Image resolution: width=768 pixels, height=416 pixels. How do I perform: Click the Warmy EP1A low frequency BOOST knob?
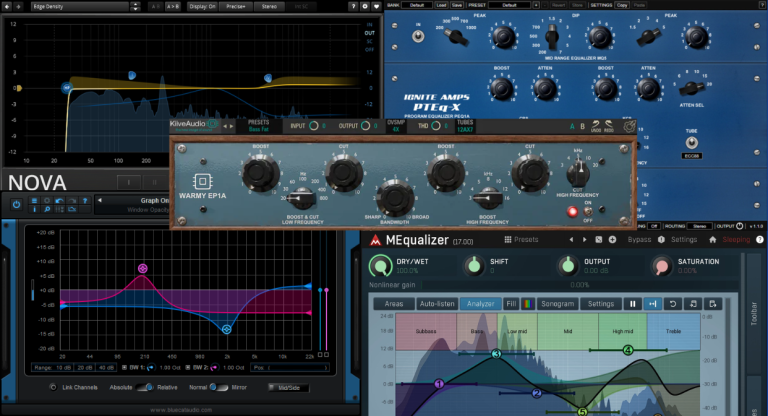coord(261,172)
